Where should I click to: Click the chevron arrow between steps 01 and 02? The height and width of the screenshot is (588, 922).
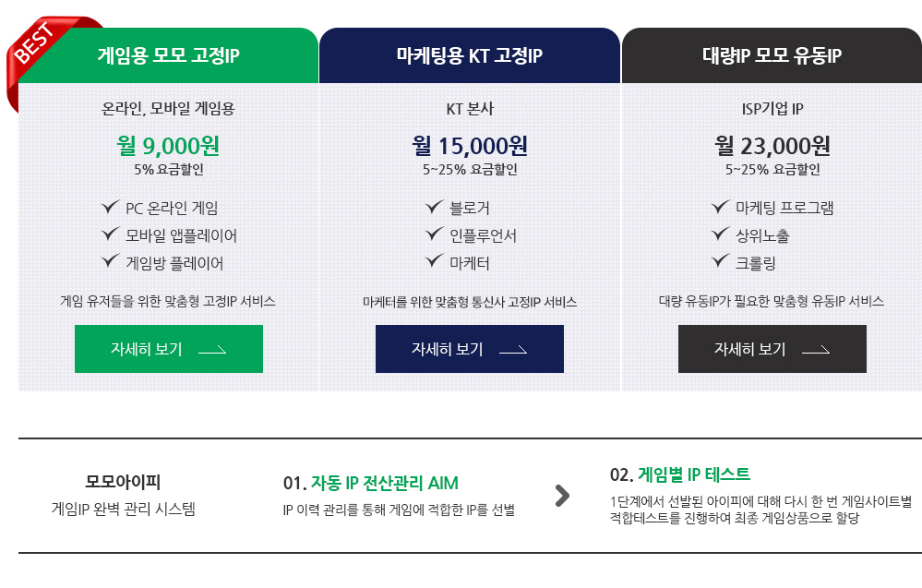(x=562, y=496)
